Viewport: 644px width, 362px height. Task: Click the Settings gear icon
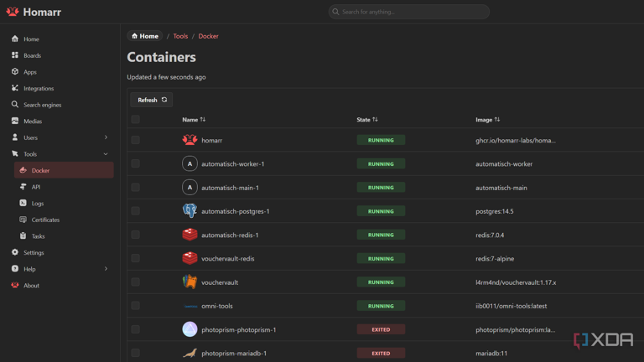coord(15,252)
